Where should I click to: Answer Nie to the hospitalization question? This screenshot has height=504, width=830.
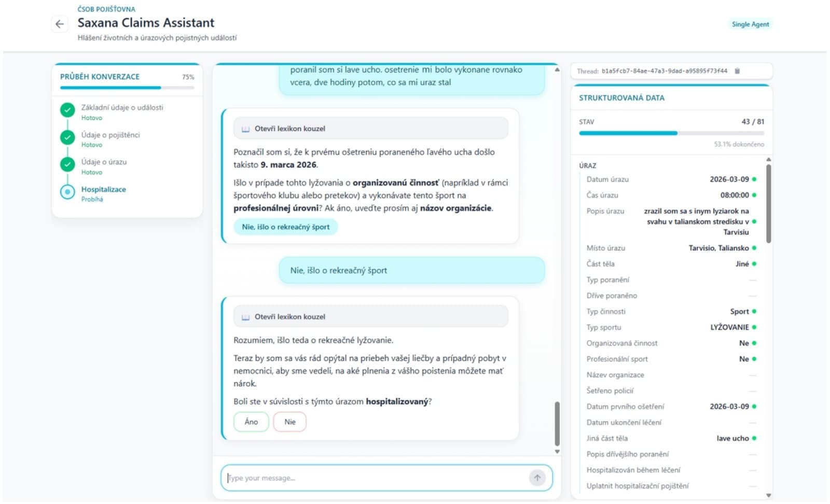[290, 422]
